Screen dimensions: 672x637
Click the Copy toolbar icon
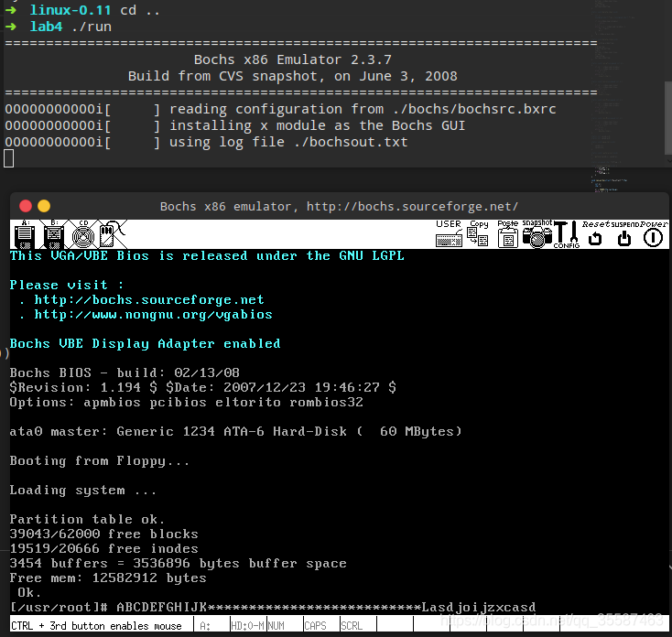(478, 234)
